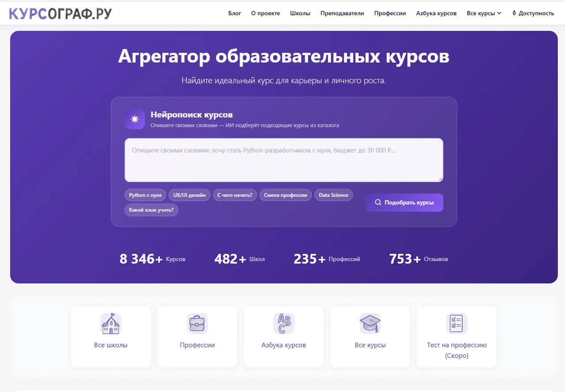The width and height of the screenshot is (565, 392).
Task: Click the Тест на профессию (Скоро) label
Action: pos(457,350)
